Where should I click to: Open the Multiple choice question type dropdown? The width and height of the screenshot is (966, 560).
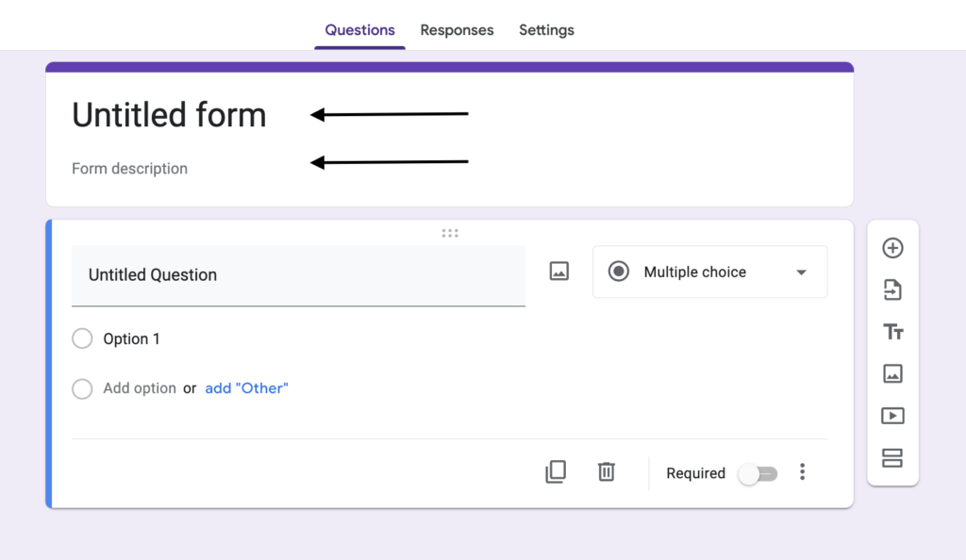pos(709,272)
